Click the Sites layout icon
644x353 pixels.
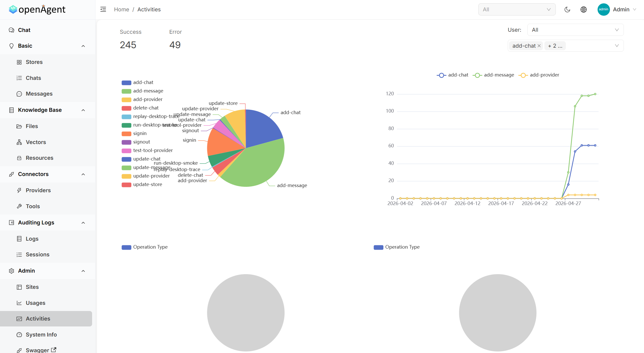pos(19,287)
